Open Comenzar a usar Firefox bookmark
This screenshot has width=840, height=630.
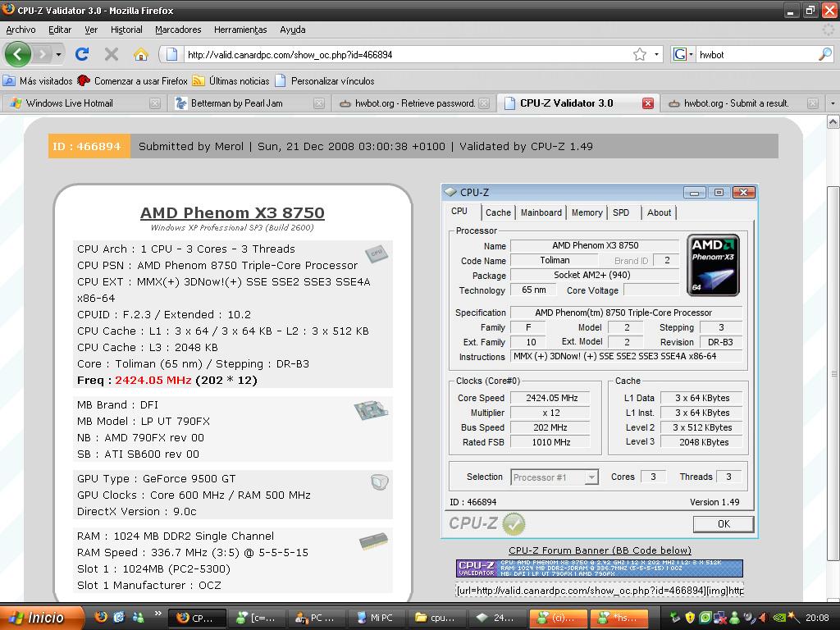(132, 81)
